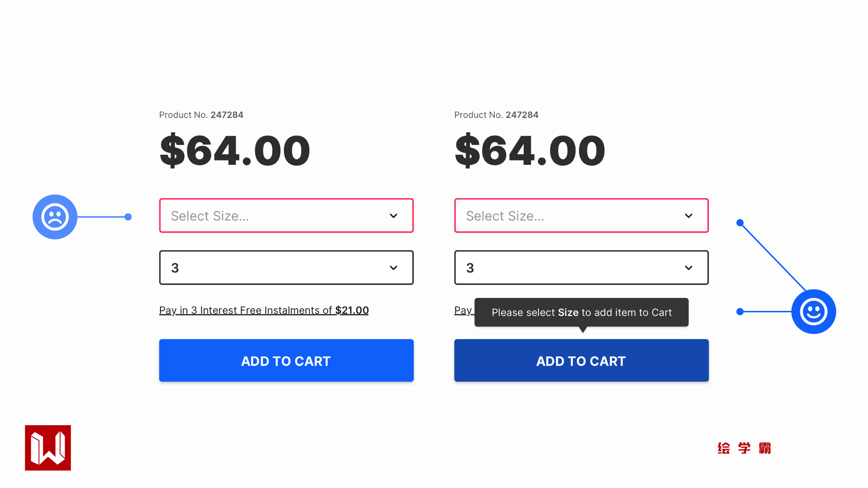Click the happy smiley face icon

pyautogui.click(x=813, y=311)
